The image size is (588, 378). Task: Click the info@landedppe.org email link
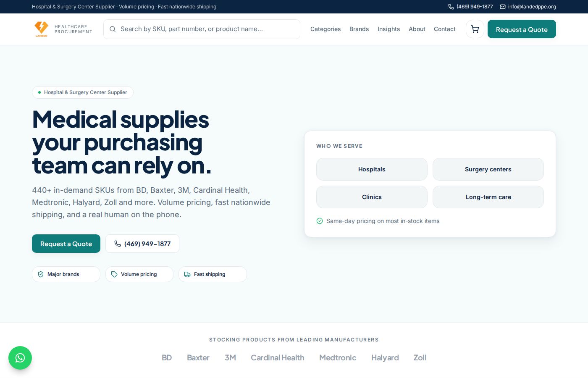532,7
